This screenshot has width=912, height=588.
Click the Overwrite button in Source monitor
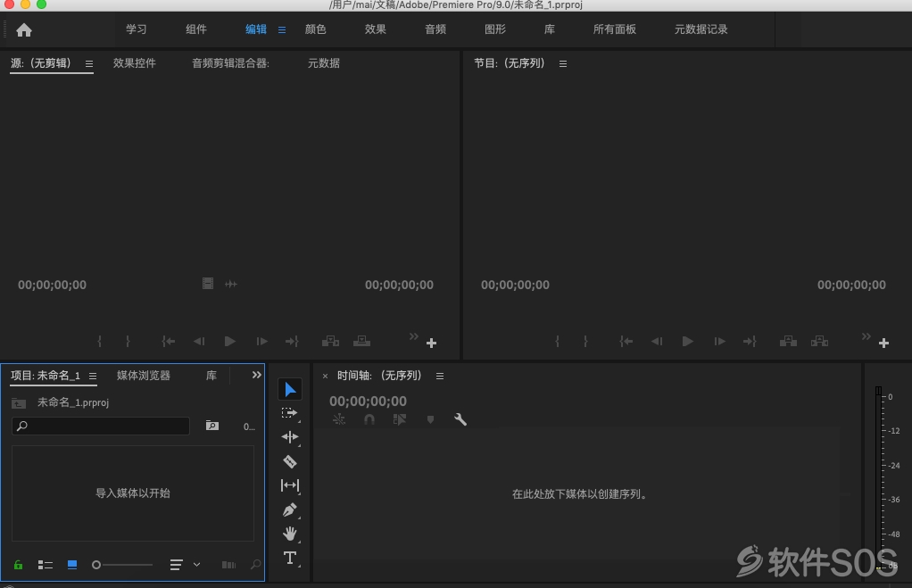[x=361, y=342]
